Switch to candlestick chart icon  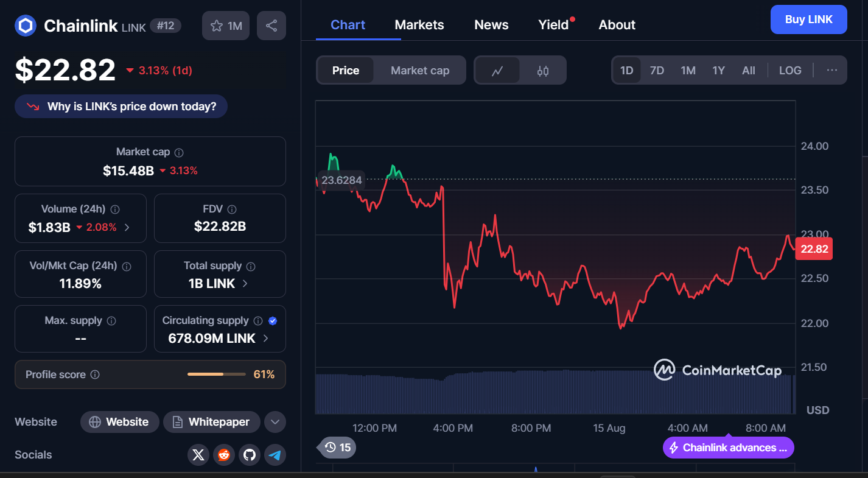coord(543,71)
